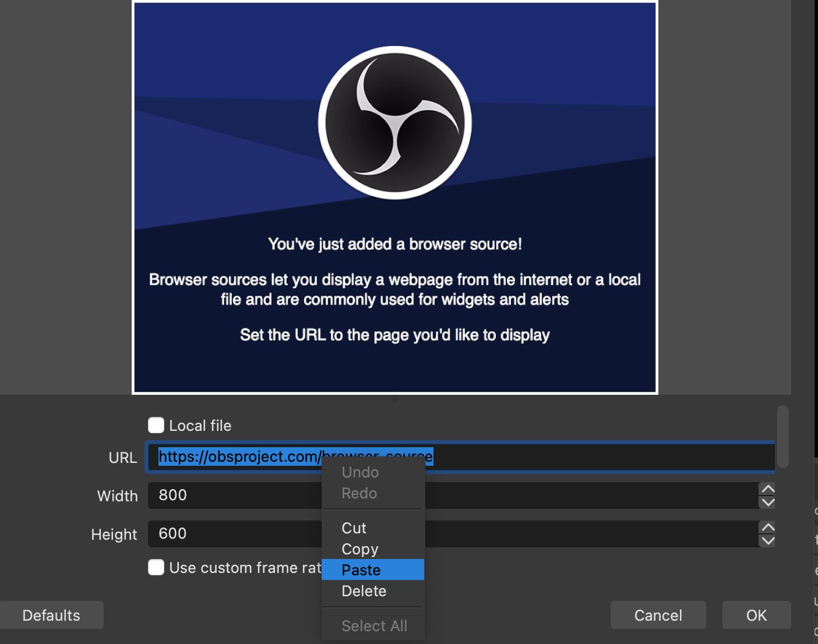
Task: Select Delete in the context menu
Action: (x=364, y=590)
